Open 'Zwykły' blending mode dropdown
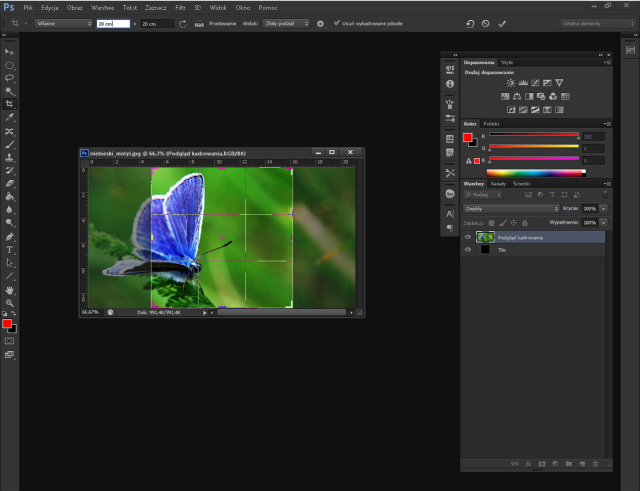Image resolution: width=640 pixels, height=491 pixels. tap(511, 209)
